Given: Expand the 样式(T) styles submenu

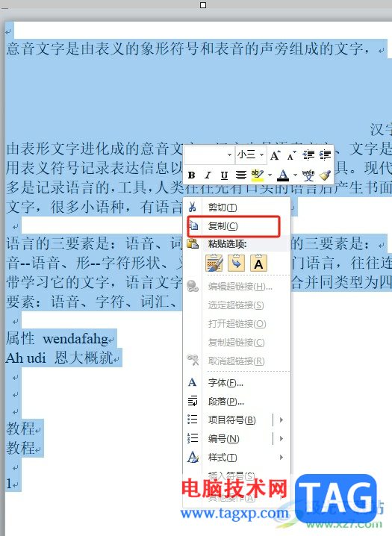Looking at the screenshot, I should pos(237,458).
